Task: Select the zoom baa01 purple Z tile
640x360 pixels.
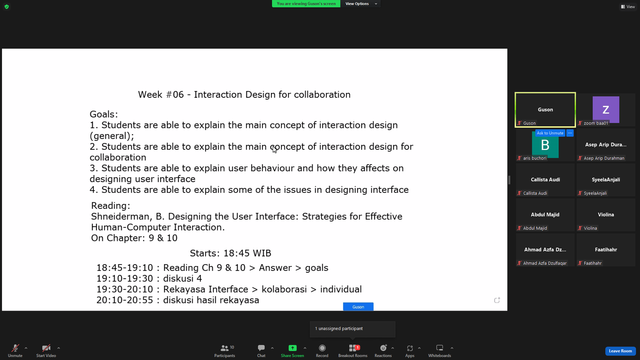Action: 606,110
